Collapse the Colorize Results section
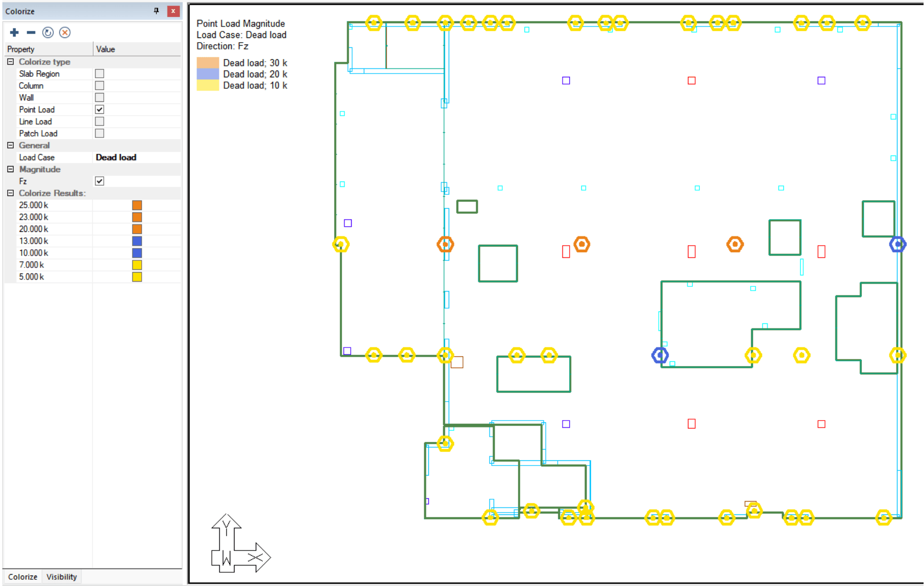 [x=10, y=193]
